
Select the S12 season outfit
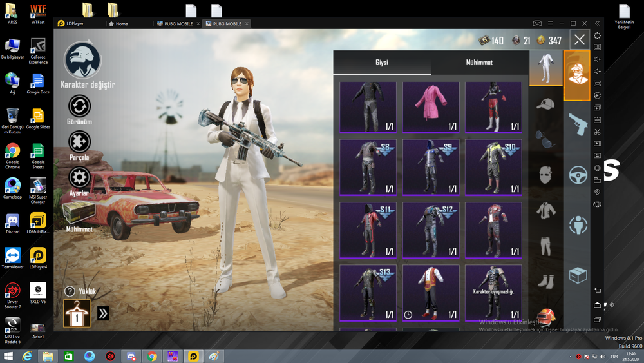pos(431,230)
